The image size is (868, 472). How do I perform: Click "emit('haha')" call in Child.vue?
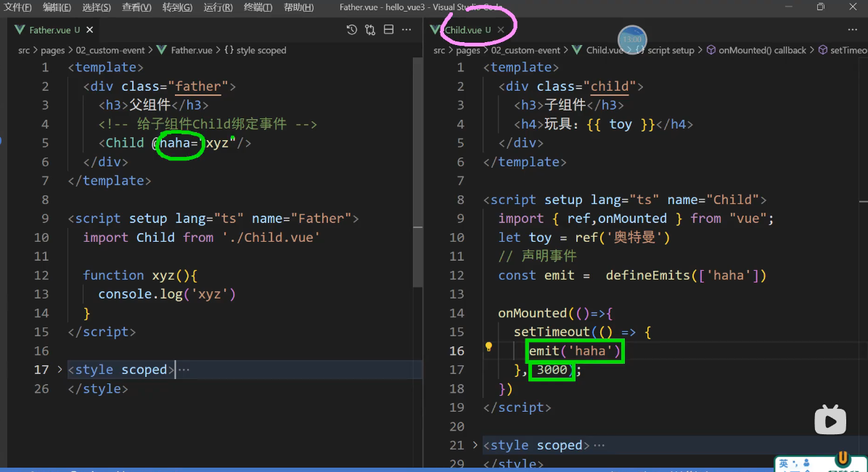575,351
